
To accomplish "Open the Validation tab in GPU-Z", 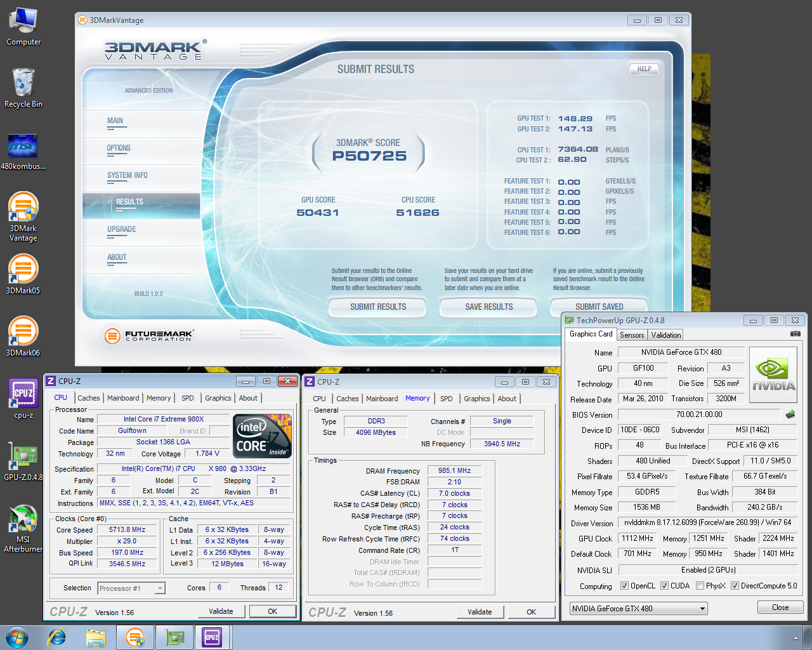I will click(666, 335).
